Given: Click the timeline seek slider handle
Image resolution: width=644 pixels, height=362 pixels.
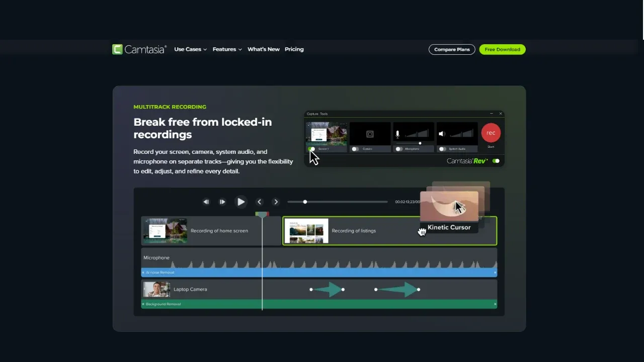Looking at the screenshot, I should click(x=305, y=202).
